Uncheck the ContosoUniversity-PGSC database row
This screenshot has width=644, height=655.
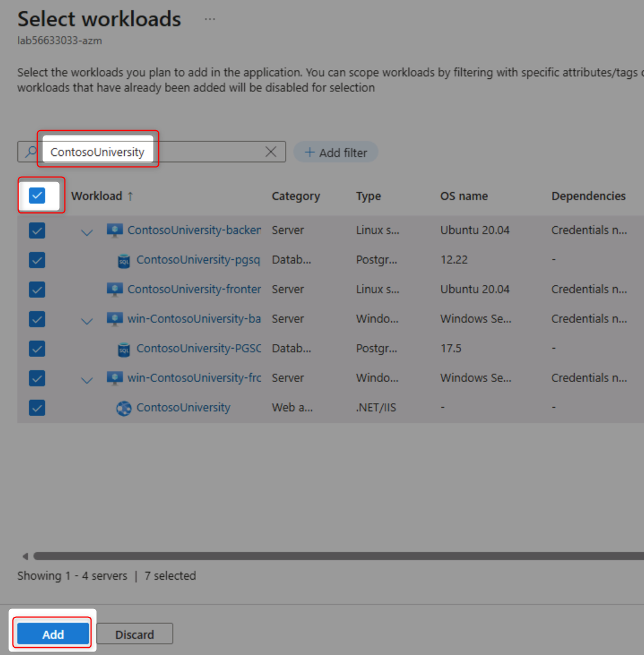pos(37,349)
